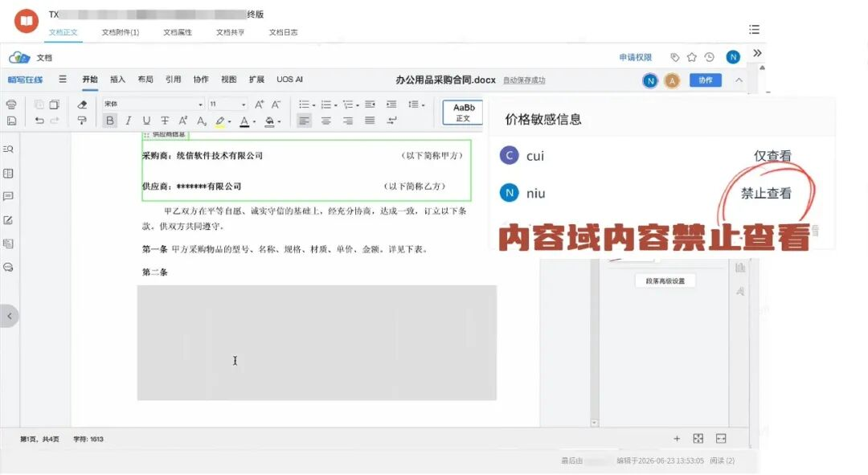Toggle superscript formatting
The width and height of the screenshot is (868, 475).
182,121
